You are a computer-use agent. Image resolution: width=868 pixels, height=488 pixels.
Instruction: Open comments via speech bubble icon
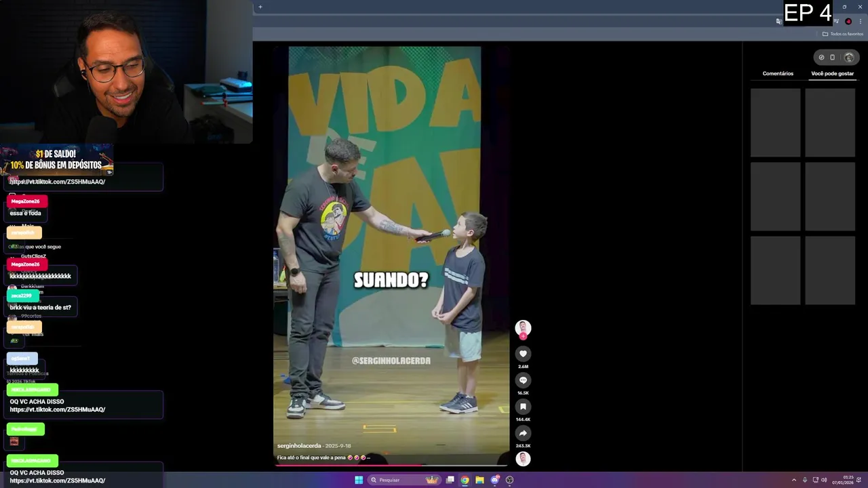tap(523, 380)
